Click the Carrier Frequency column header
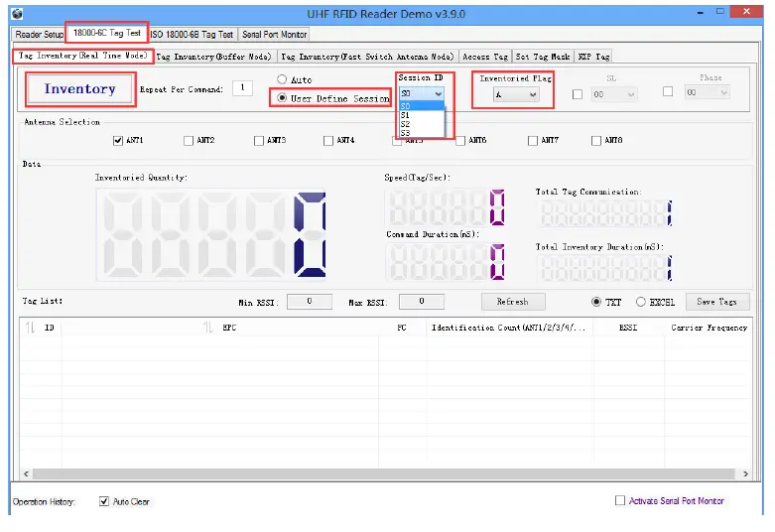 [709, 328]
